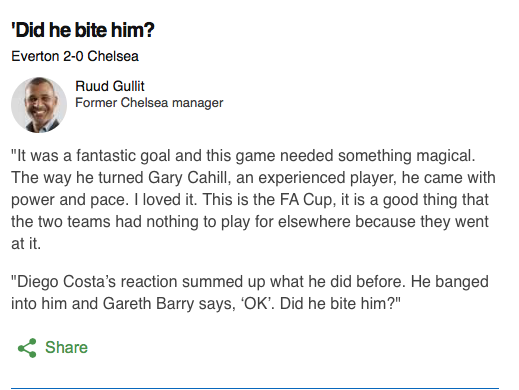Open the Share link text
The image size is (519, 390).
tap(66, 347)
